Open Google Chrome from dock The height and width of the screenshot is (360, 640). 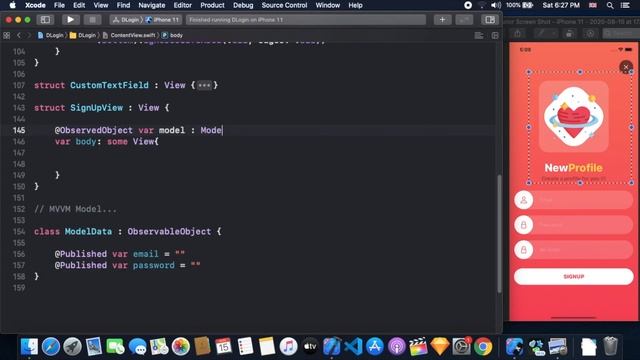point(483,347)
